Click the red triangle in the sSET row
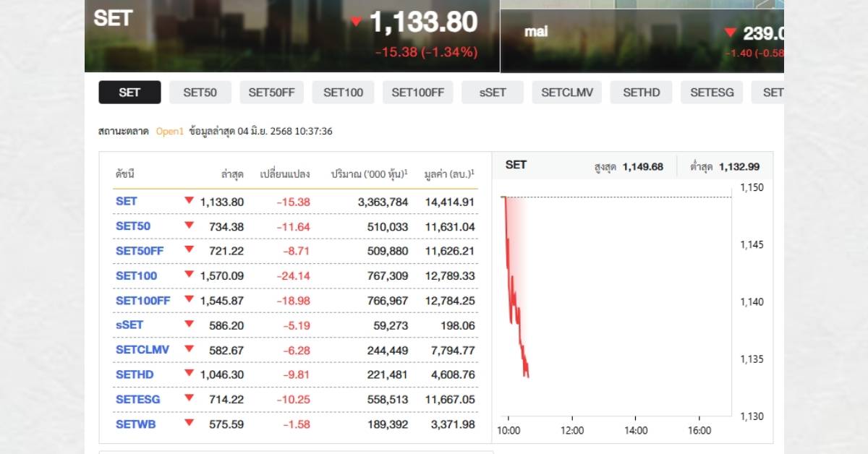This screenshot has width=868, height=454. pos(190,325)
